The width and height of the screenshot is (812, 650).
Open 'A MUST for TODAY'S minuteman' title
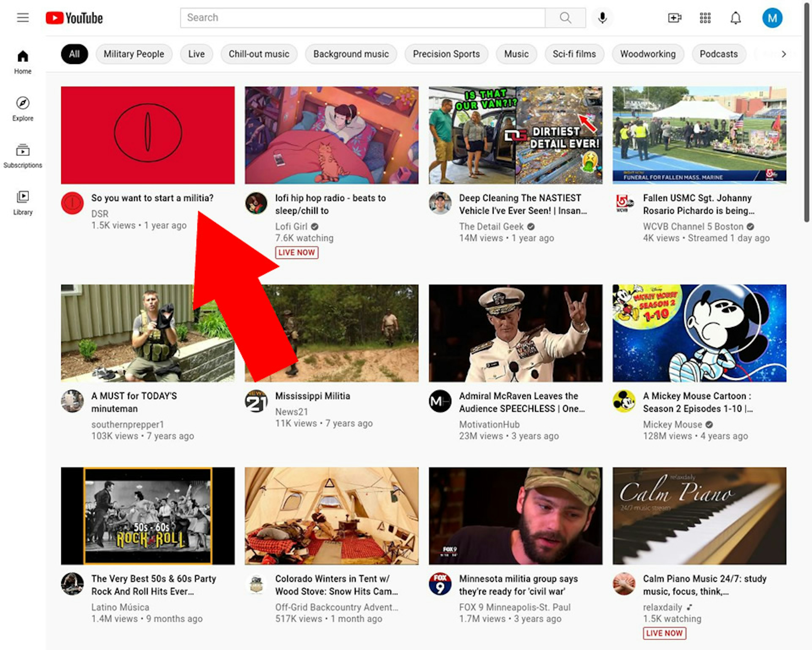[x=134, y=402]
